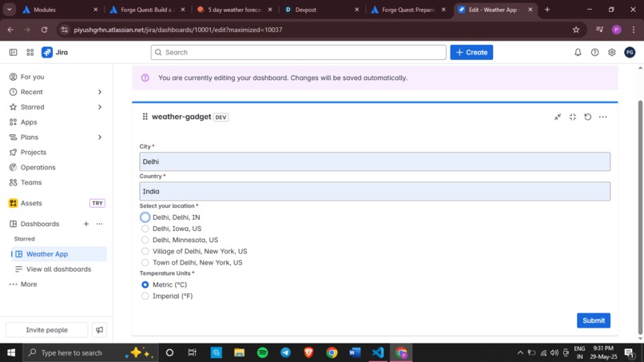Open Dashboards more options ellipsis
Screen dimensions: 644x362
tap(99, 224)
